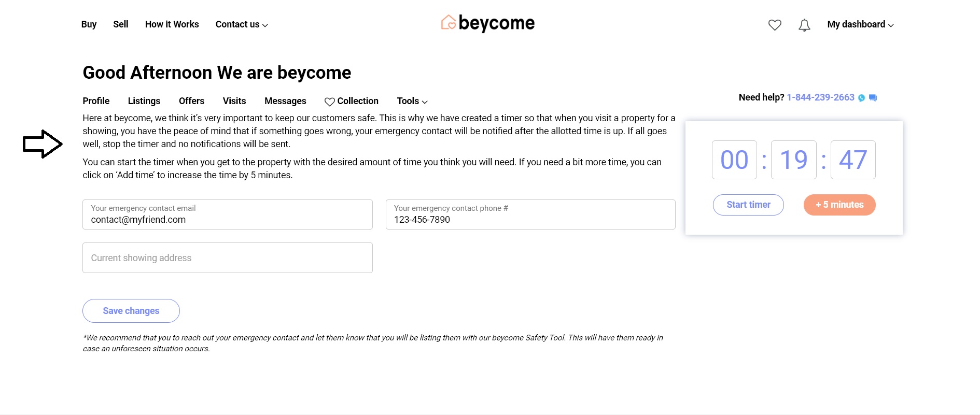Open the Listings section
The width and height of the screenshot is (980, 415).
click(144, 101)
